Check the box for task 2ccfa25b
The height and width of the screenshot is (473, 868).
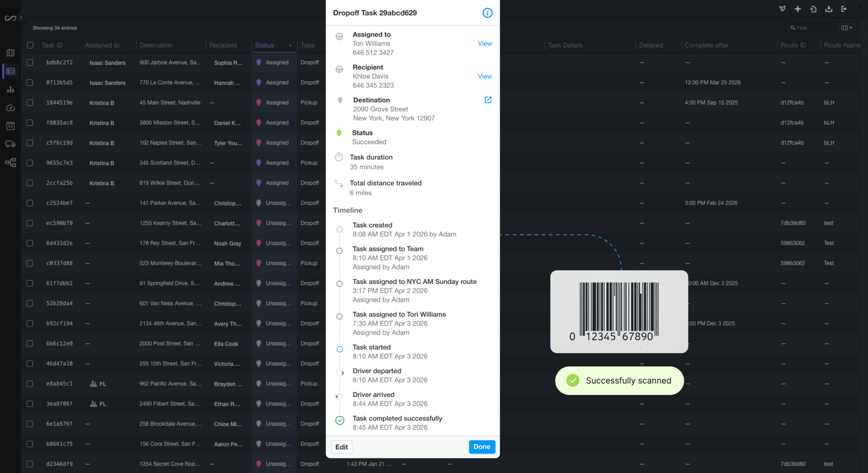click(30, 183)
